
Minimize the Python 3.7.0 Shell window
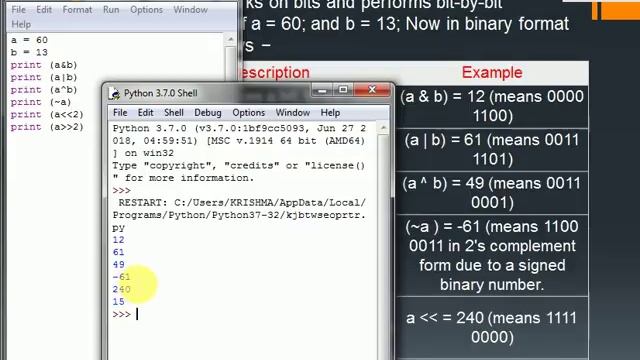pyautogui.click(x=322, y=90)
